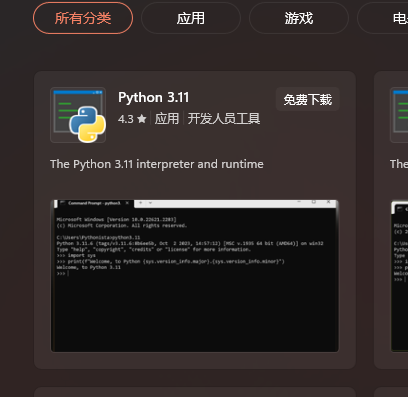
Task: Click the 免费下载 button for Python 3.11
Action: click(x=308, y=99)
